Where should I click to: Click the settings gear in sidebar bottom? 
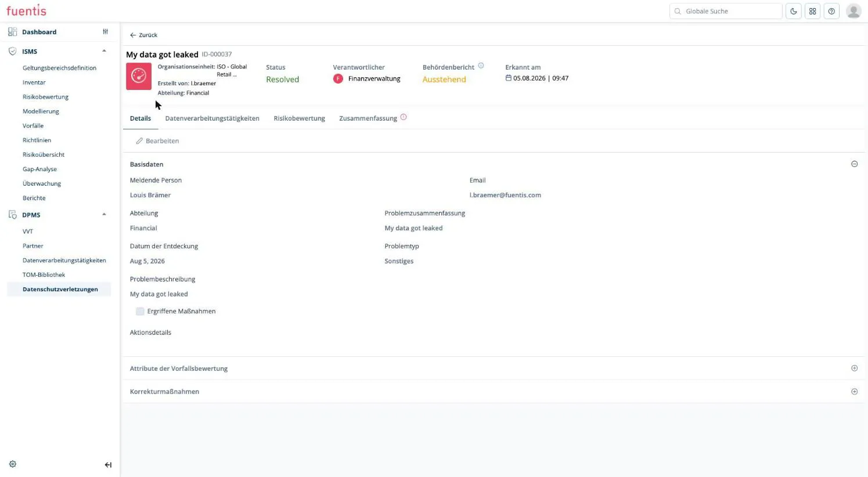coord(13,464)
